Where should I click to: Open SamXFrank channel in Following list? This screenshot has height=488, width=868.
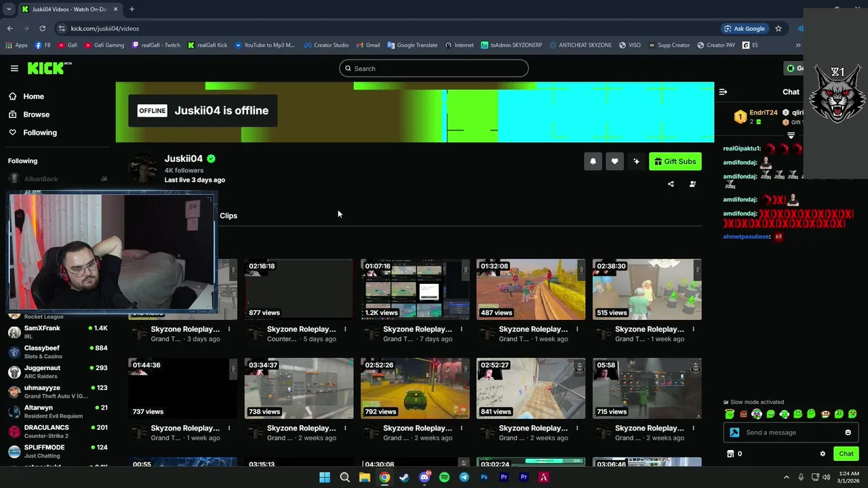pos(58,332)
